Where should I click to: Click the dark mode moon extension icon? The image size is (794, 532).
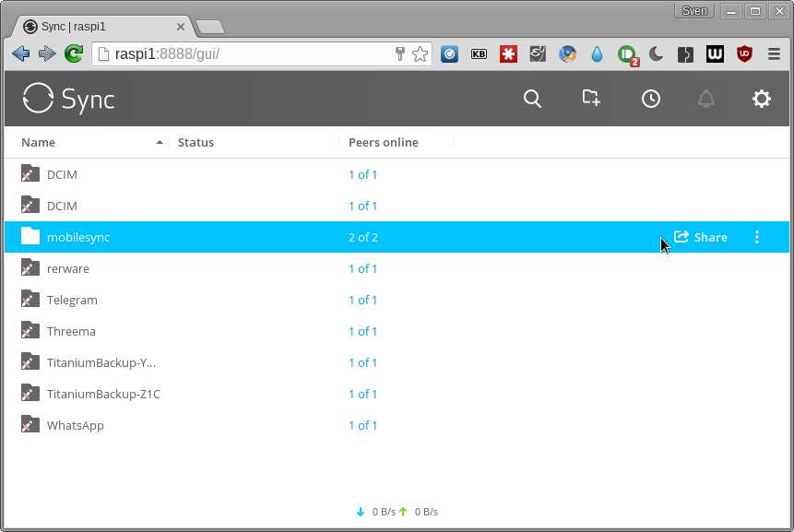pos(656,53)
